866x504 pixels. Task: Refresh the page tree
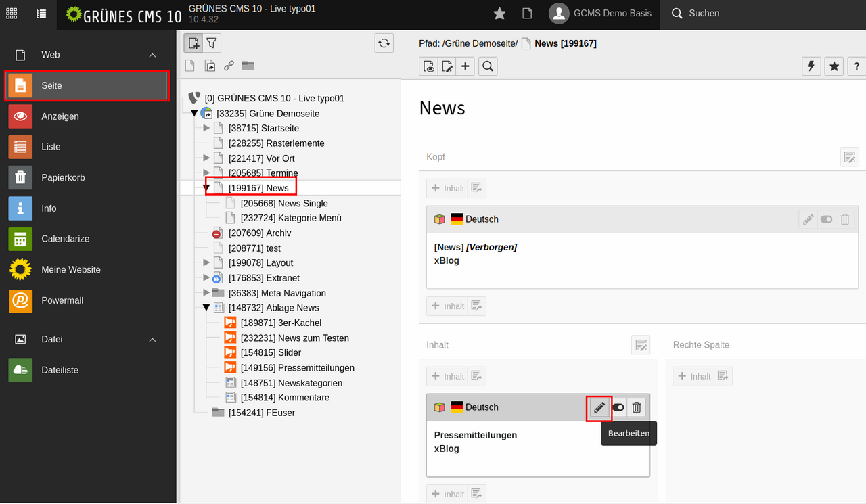coord(384,43)
